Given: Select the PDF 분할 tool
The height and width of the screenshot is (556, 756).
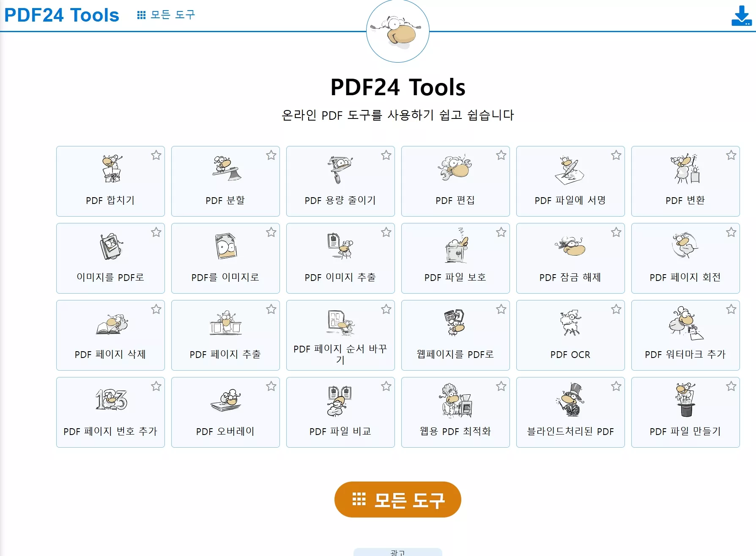Looking at the screenshot, I should [x=225, y=182].
